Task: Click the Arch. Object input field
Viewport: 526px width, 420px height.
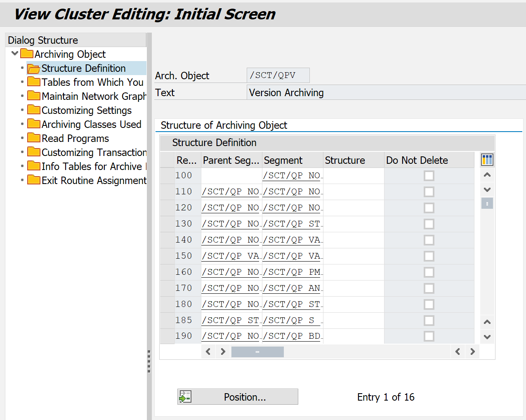Action: click(x=278, y=76)
